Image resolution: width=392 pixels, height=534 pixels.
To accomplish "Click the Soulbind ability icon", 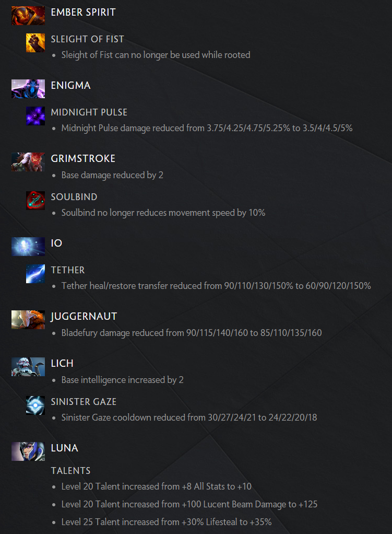I will pyautogui.click(x=35, y=201).
